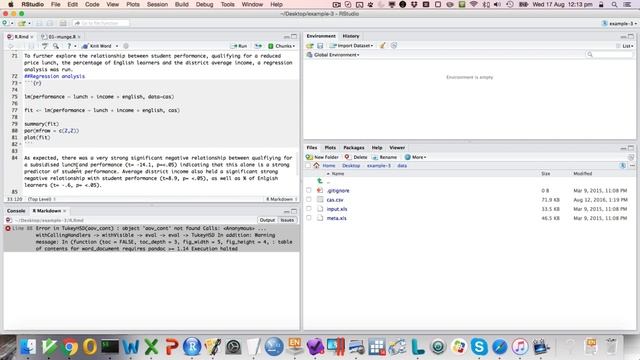Click the gear options icon beside Knit Word
640x360 pixels.
(x=126, y=46)
